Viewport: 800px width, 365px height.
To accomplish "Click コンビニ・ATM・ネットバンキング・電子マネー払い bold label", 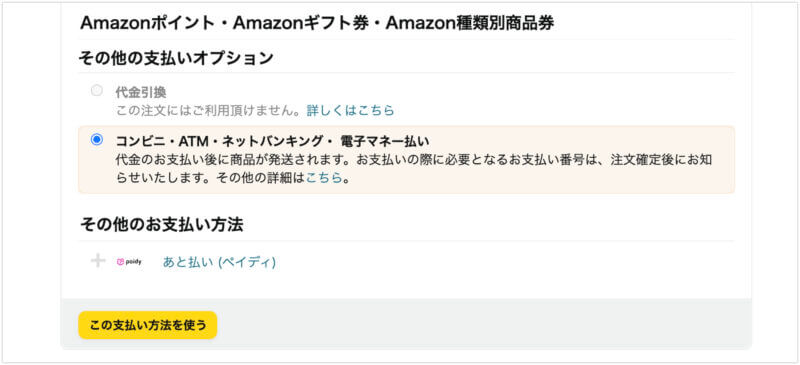I will click(273, 141).
